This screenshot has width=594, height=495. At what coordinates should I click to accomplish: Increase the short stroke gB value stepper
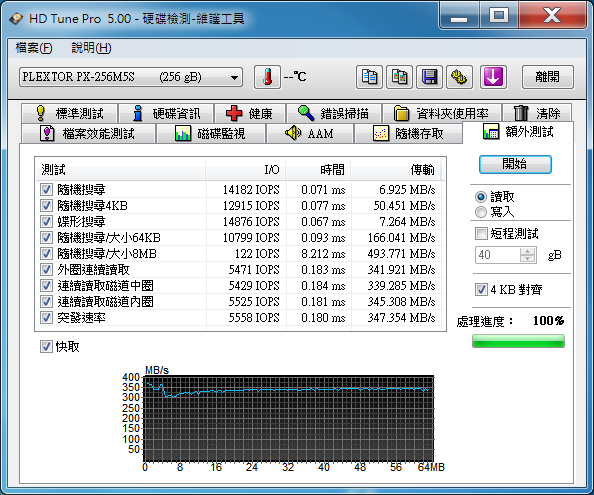[x=527, y=251]
